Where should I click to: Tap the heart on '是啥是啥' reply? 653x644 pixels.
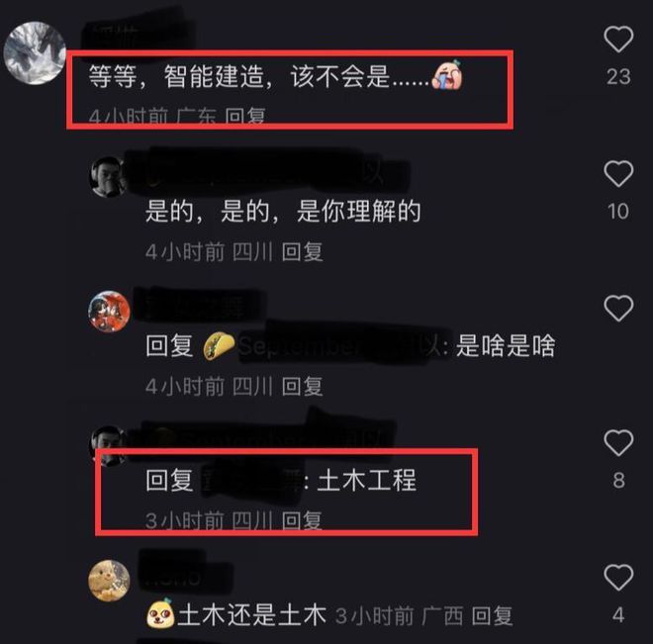(618, 308)
